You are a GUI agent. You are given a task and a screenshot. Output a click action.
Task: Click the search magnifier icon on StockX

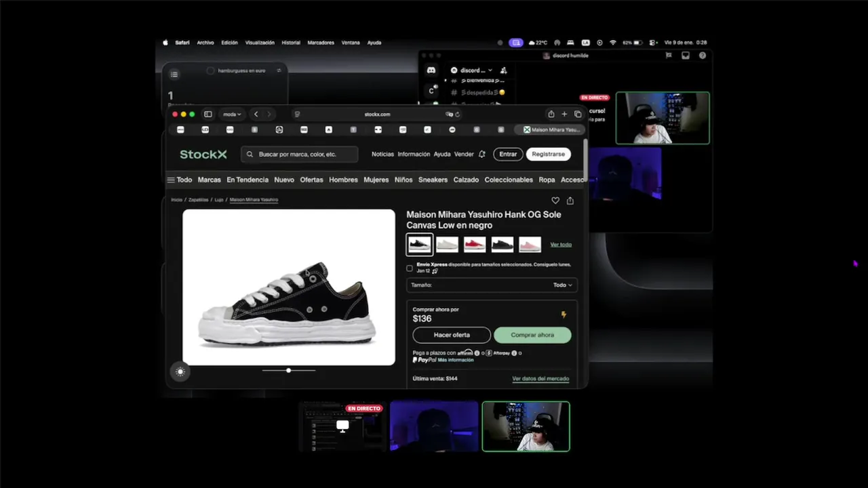(x=250, y=155)
